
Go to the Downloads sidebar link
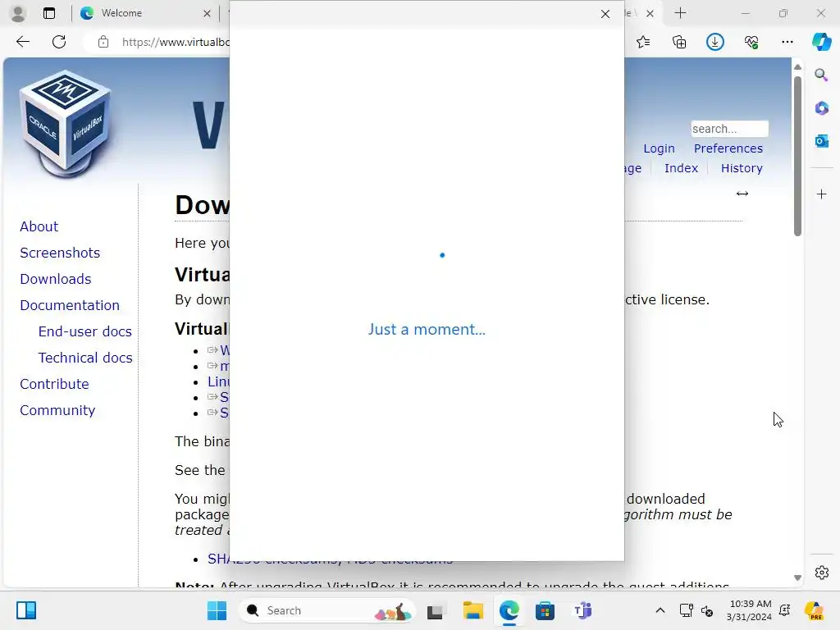(56, 279)
